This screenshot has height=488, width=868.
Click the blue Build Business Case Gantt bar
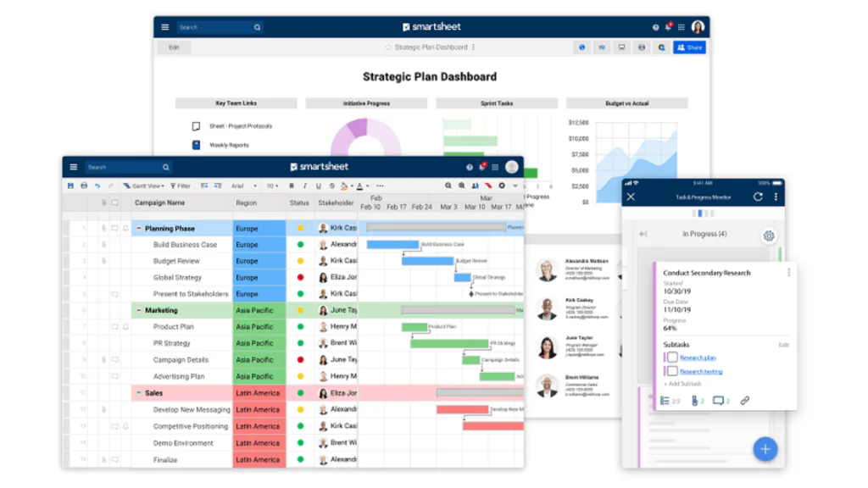(x=392, y=244)
